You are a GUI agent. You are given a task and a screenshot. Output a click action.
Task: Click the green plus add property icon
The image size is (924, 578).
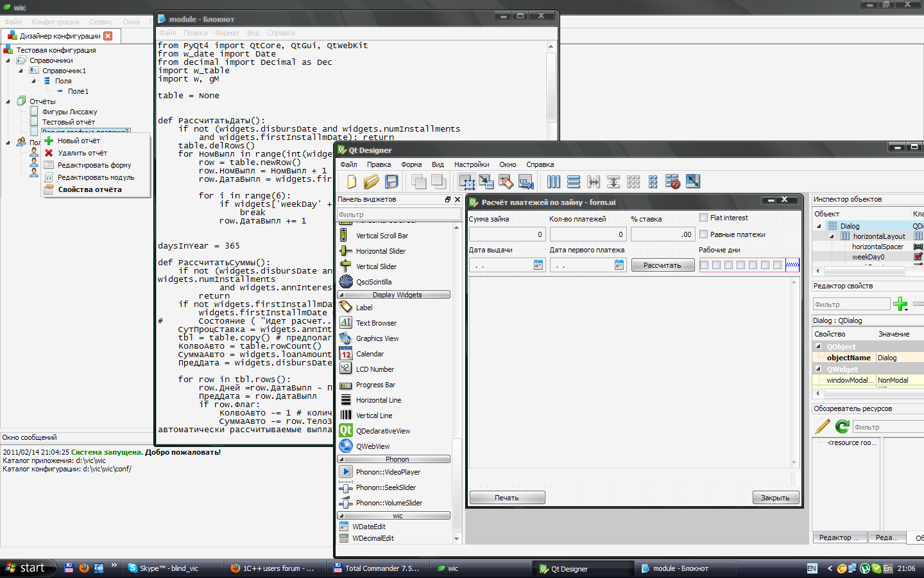tap(900, 304)
